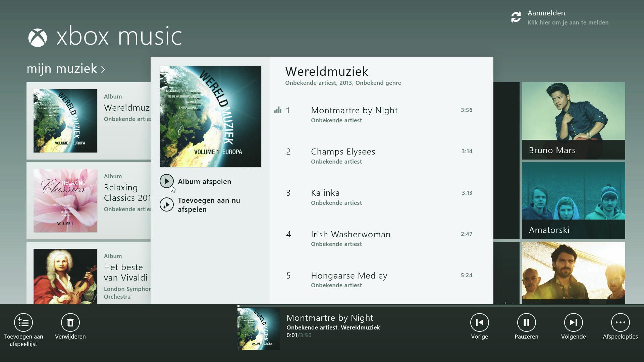Image resolution: width=644 pixels, height=362 pixels.
Task: Click the Wereldmuziek album title in details panel
Action: point(327,71)
